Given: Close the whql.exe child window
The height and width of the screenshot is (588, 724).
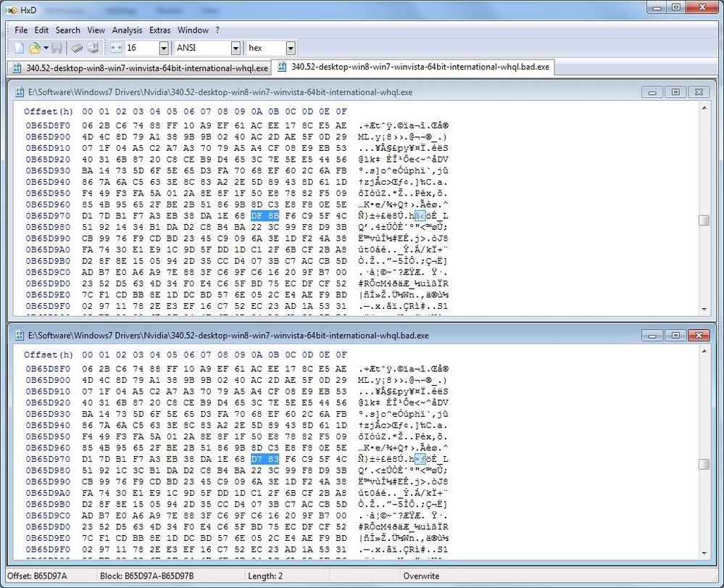Looking at the screenshot, I should 699,92.
